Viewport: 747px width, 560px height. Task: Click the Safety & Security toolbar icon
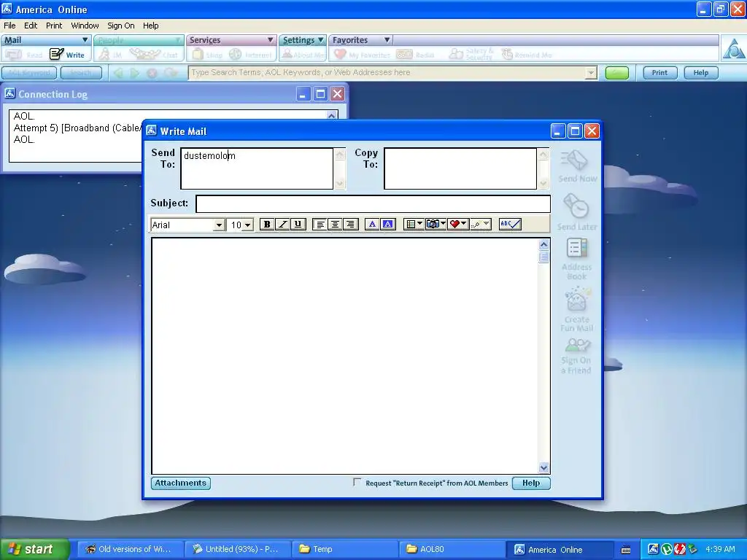coord(456,54)
